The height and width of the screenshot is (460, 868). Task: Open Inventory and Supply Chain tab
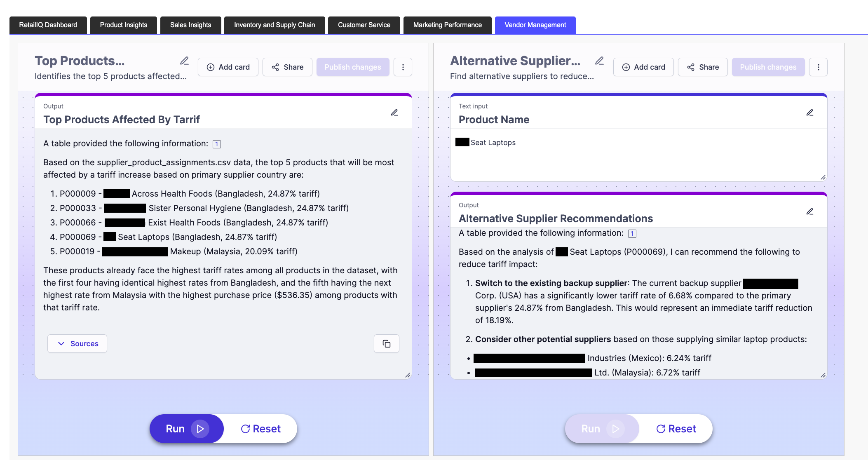tap(274, 25)
